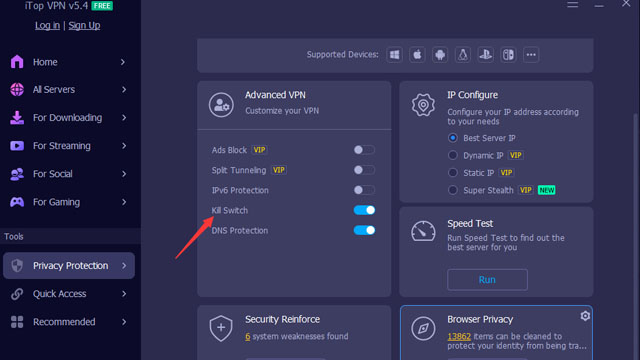This screenshot has width=640, height=360.
Task: Show more supported devices via ellipsis icon
Action: (x=531, y=55)
